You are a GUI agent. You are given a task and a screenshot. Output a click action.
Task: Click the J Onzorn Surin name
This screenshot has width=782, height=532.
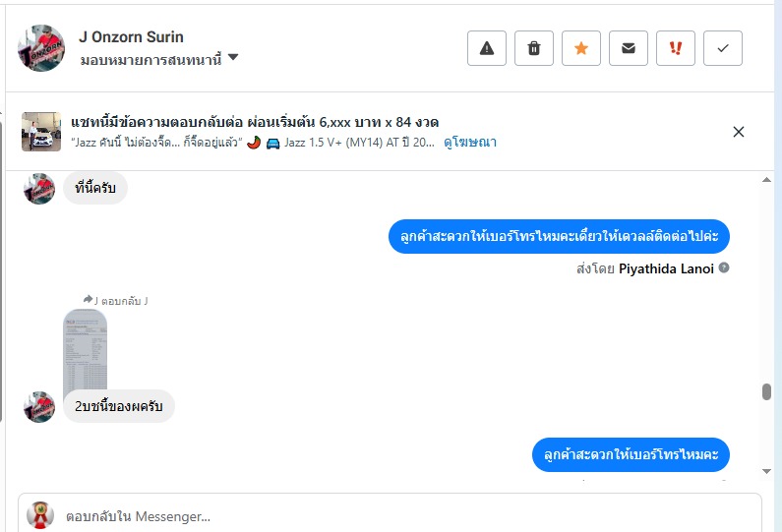pos(131,37)
